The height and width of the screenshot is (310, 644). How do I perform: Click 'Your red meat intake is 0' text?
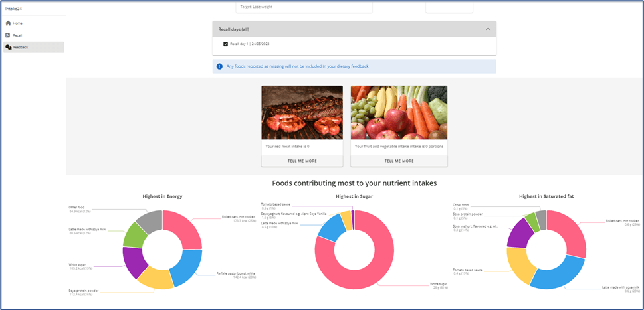287,147
